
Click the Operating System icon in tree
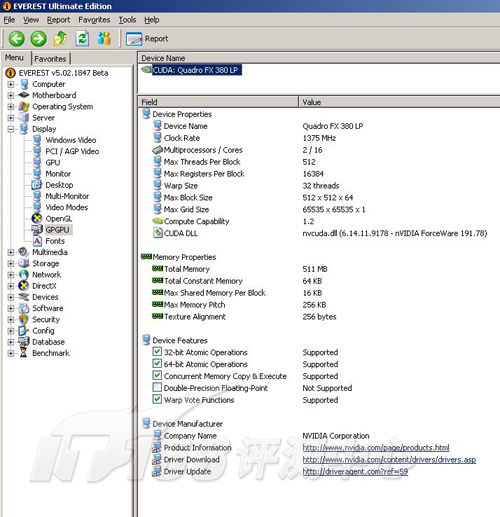(x=24, y=107)
